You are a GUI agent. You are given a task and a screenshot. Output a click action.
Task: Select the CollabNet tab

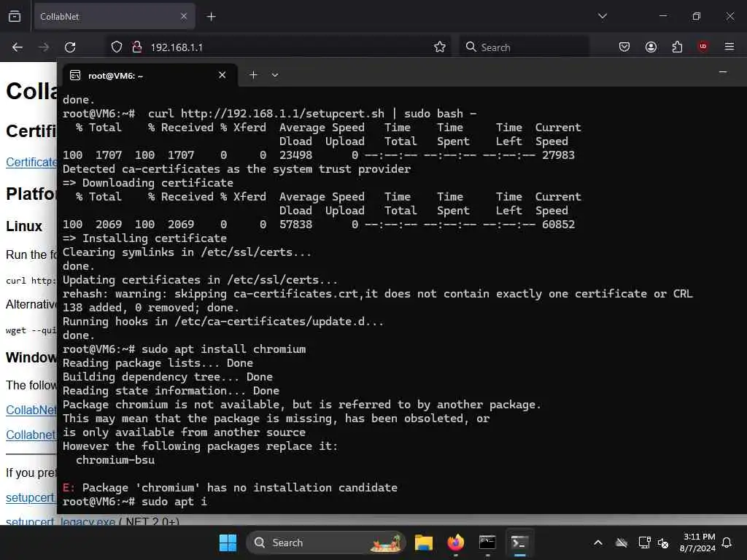coord(115,17)
